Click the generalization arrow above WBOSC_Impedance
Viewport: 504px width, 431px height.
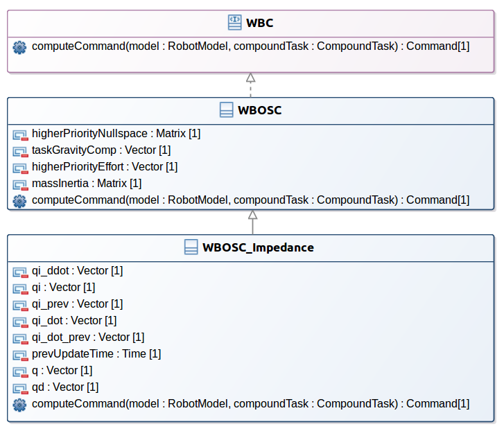252,222
